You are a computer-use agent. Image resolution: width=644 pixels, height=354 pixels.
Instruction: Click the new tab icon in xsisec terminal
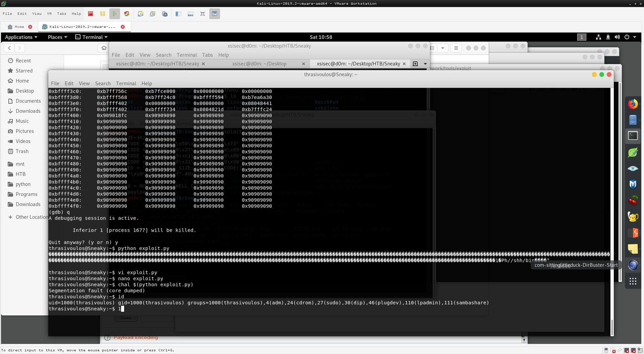[x=415, y=64]
